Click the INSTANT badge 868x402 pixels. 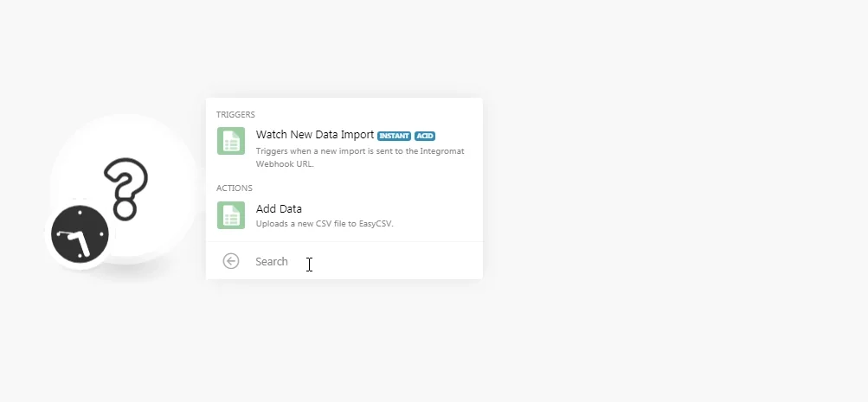(394, 136)
